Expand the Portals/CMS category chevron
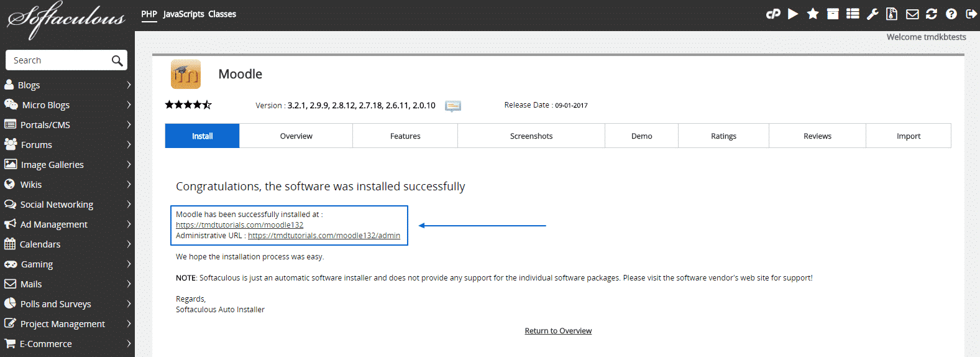The image size is (980, 357). coord(129,124)
